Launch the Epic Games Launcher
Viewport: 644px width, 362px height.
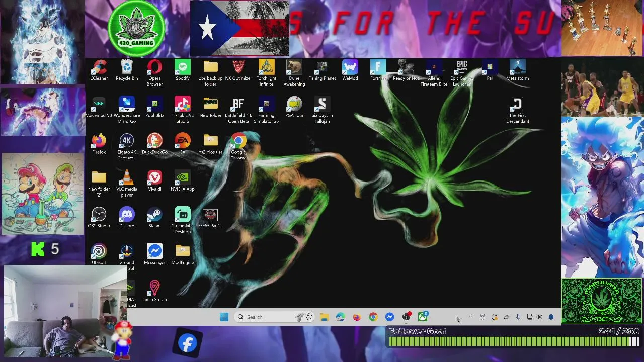click(462, 73)
